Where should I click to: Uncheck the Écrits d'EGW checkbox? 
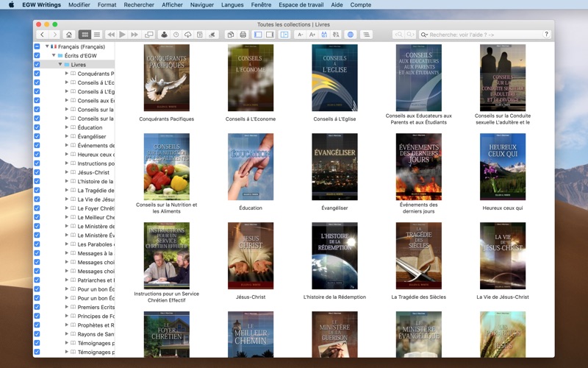coord(37,56)
